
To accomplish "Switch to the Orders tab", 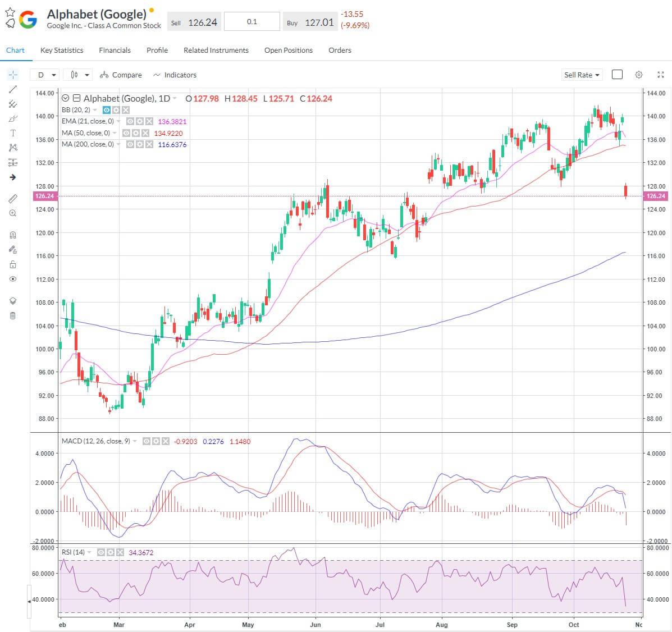I will [340, 50].
